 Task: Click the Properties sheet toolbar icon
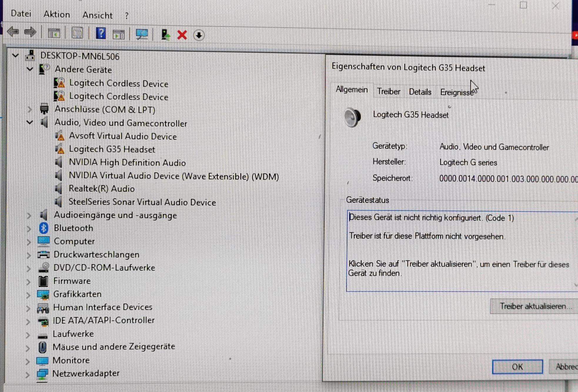tap(77, 33)
